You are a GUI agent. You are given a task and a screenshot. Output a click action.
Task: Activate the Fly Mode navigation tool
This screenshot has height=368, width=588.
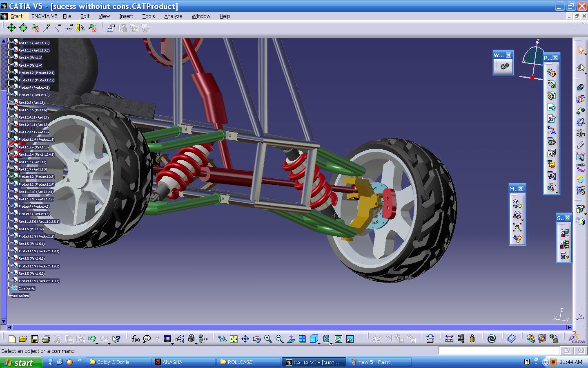[x=223, y=339]
